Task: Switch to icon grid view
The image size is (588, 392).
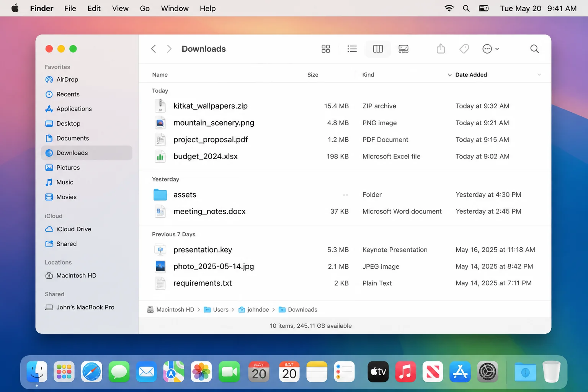Action: tap(326, 49)
